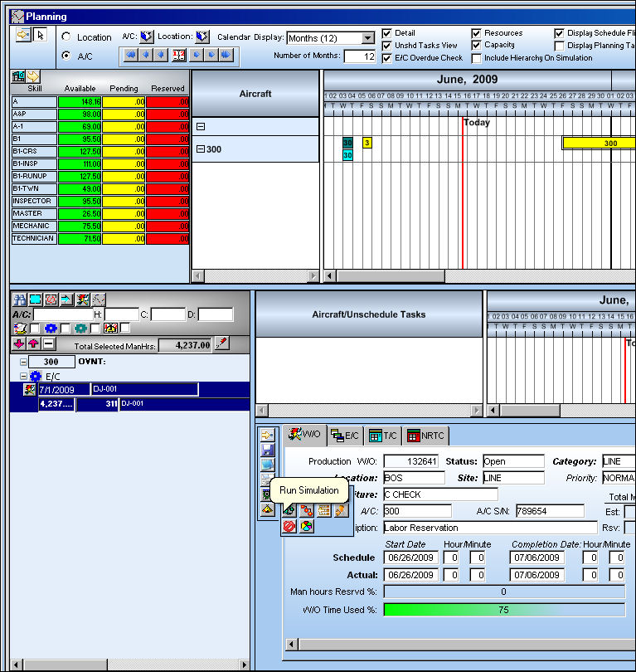Toggle the Capacity checkbox

coord(476,46)
